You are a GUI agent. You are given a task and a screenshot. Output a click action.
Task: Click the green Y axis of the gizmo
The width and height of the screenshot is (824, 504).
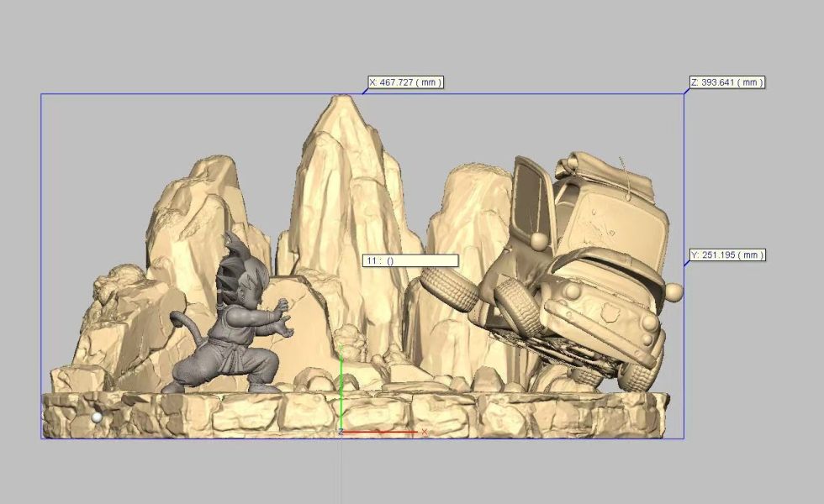point(341,386)
